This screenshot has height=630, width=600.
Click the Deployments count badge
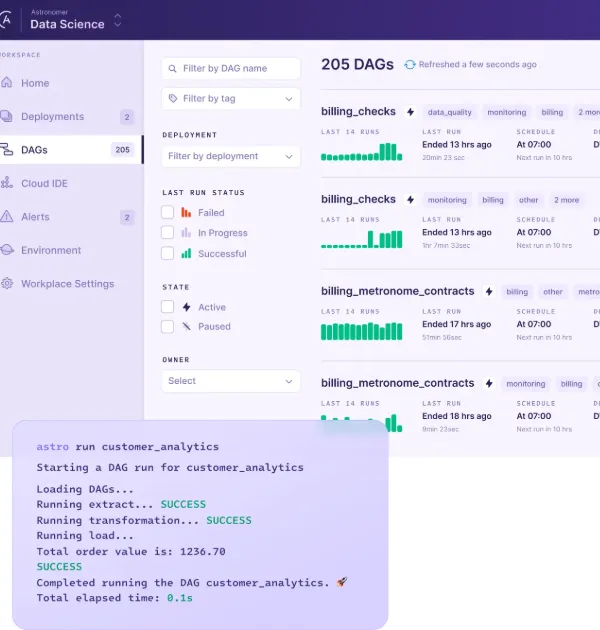coord(127,117)
